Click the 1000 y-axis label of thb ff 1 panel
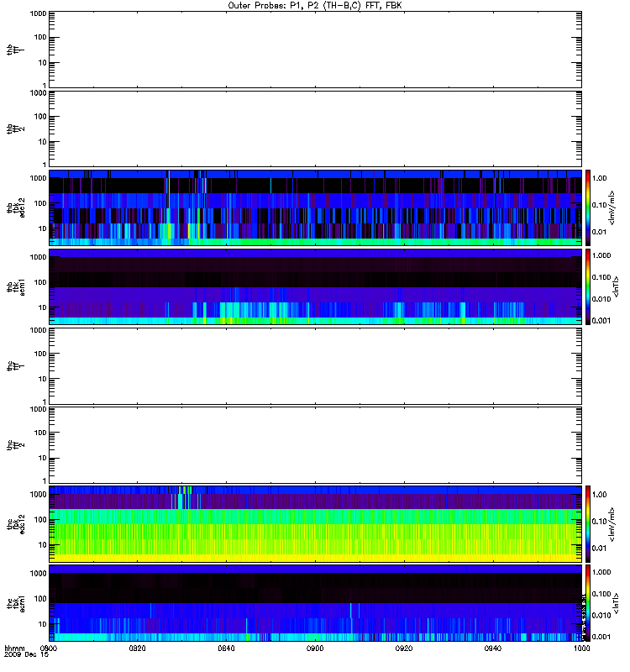630x672 pixels. (x=38, y=13)
